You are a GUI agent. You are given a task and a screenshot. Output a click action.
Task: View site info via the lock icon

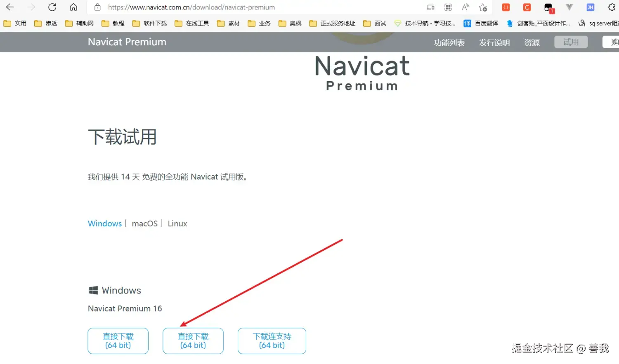[x=97, y=7]
